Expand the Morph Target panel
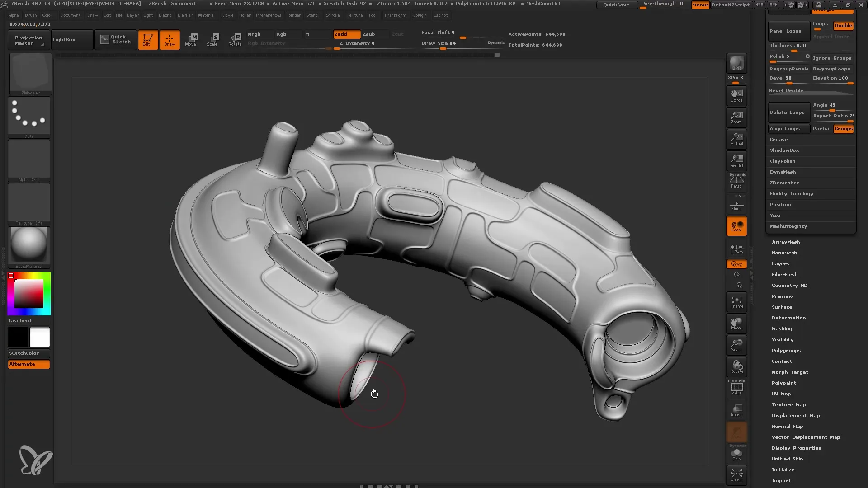Image resolution: width=868 pixels, height=488 pixels. [x=790, y=372]
